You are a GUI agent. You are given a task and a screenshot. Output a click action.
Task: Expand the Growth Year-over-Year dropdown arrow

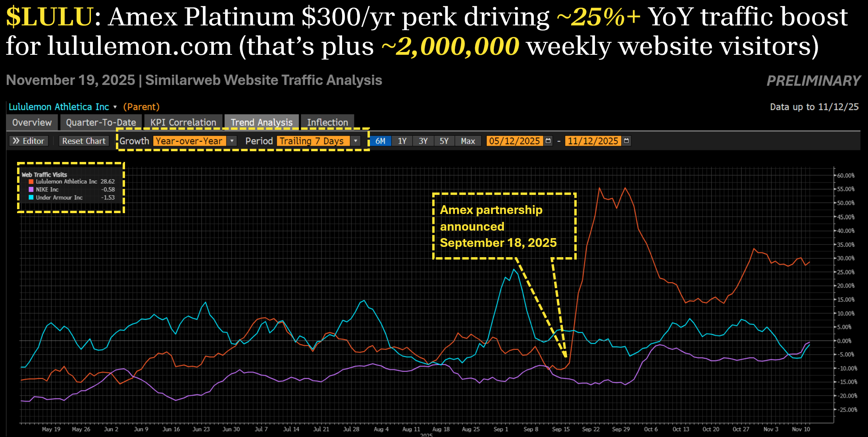232,141
